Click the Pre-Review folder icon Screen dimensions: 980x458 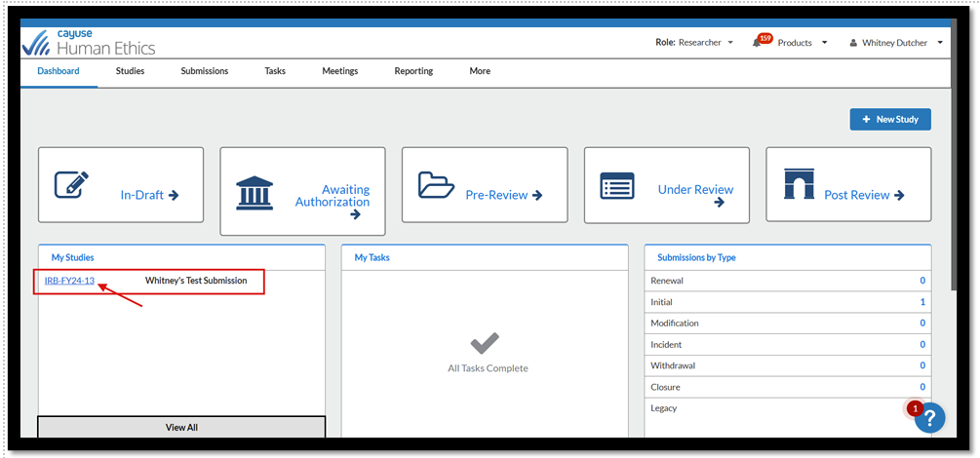[436, 185]
